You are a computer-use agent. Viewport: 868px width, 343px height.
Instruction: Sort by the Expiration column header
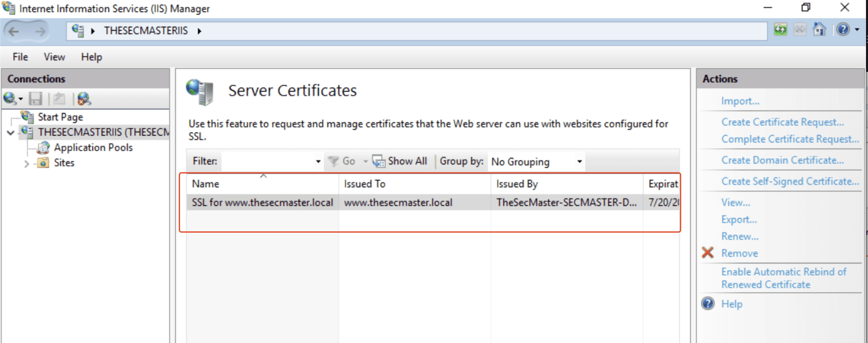662,184
